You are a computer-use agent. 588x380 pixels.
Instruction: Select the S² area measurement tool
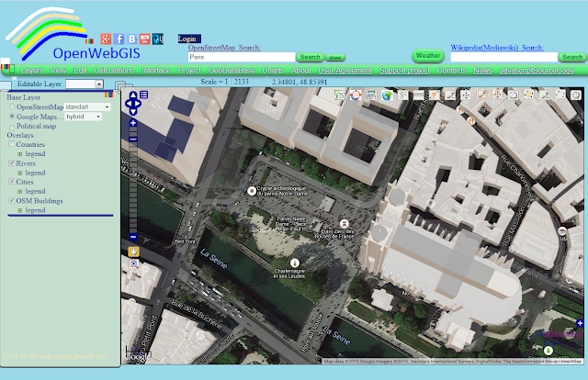(402, 95)
